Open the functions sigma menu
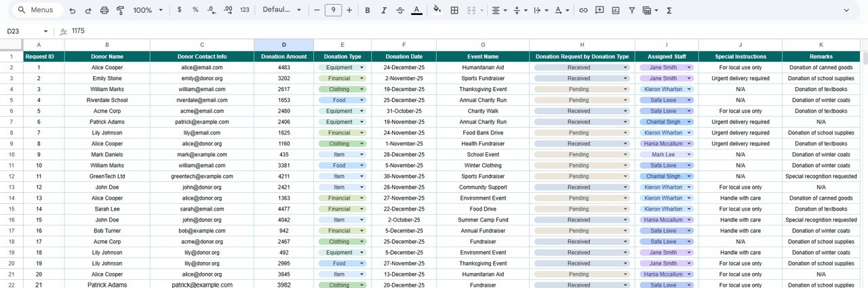The width and height of the screenshot is (868, 288). tap(669, 10)
